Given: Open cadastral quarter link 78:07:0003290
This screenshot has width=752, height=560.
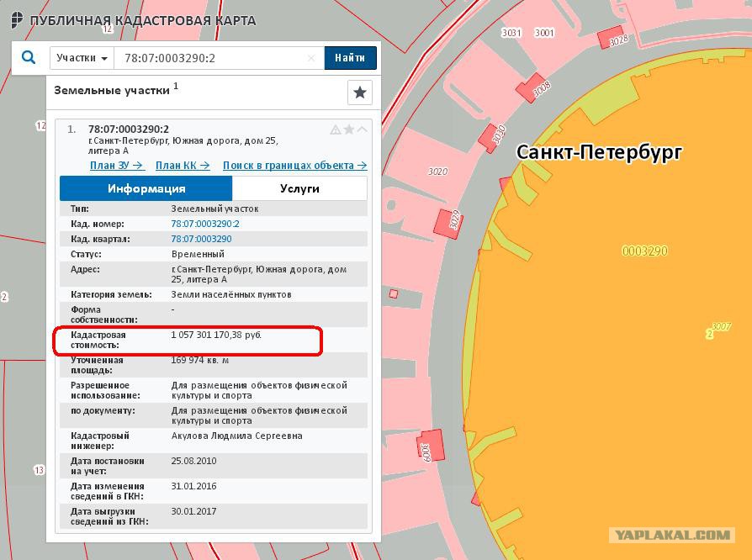Looking at the screenshot, I should pos(201,239).
